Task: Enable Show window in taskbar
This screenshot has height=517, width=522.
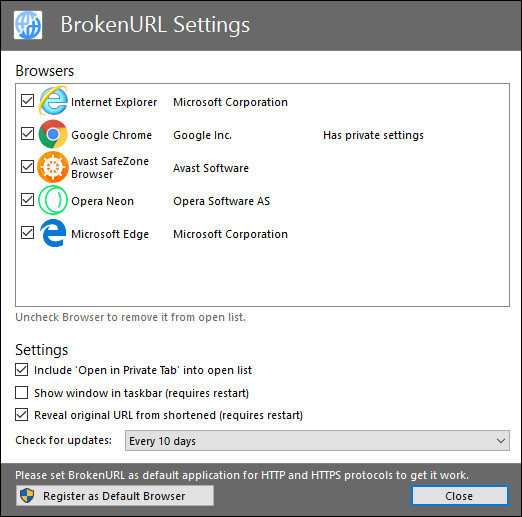Action: click(21, 393)
